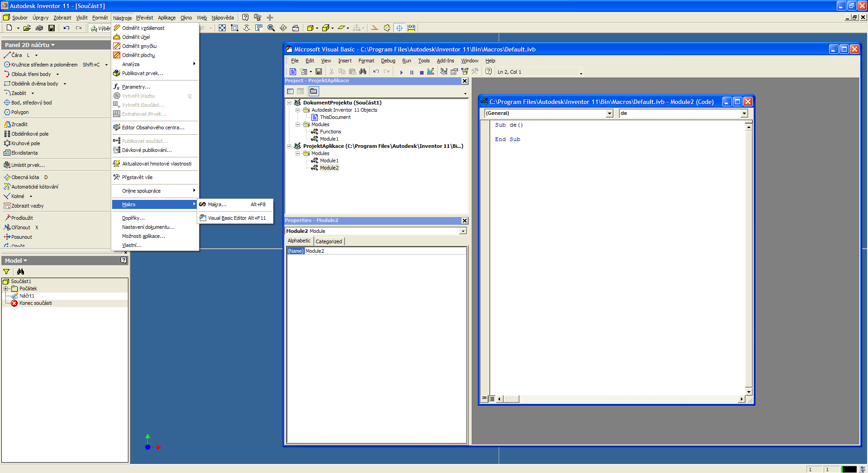The image size is (868, 473).
Task: Click the filter funnel icon in Model panel
Action: tap(6, 271)
